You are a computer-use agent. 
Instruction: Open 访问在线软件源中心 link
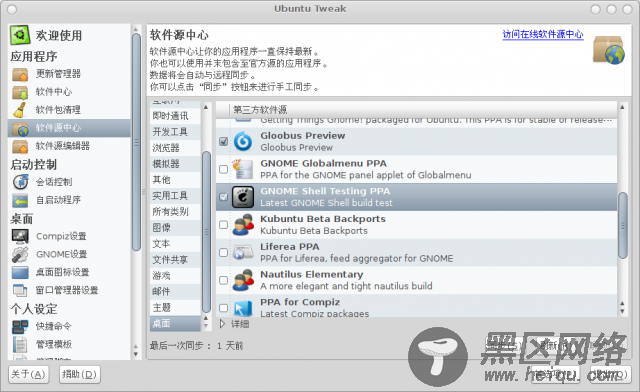(542, 34)
